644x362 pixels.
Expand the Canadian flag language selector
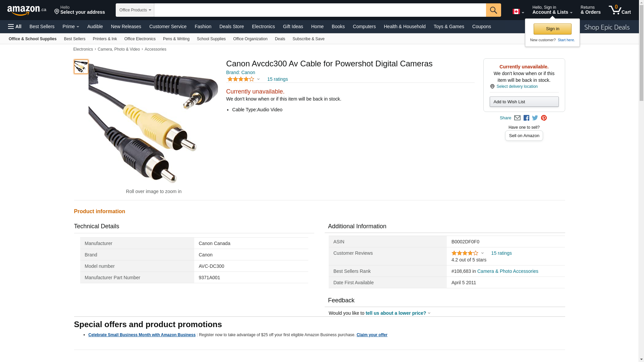518,12
